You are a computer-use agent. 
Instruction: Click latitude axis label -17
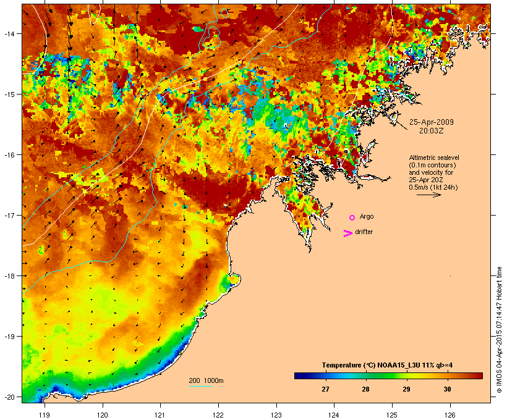point(9,216)
